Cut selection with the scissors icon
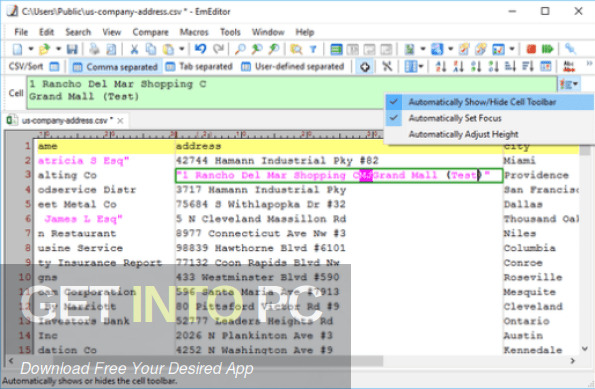This screenshot has width=595, height=389. click(134, 49)
